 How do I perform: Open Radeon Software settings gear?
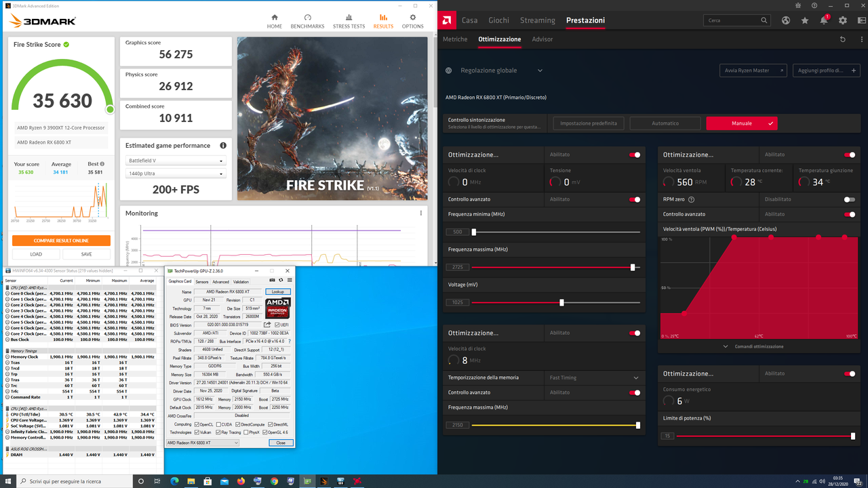click(x=842, y=20)
